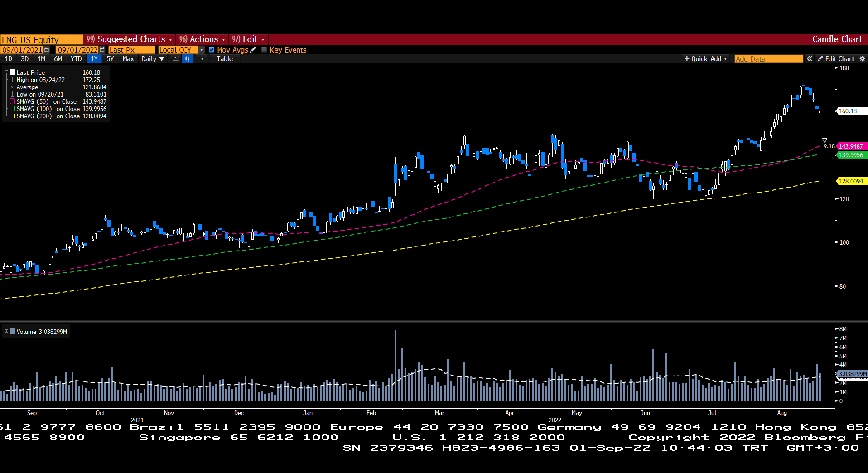Click the Volume 3.038299M legend label
Screen dimensions: 868x473
point(42,332)
